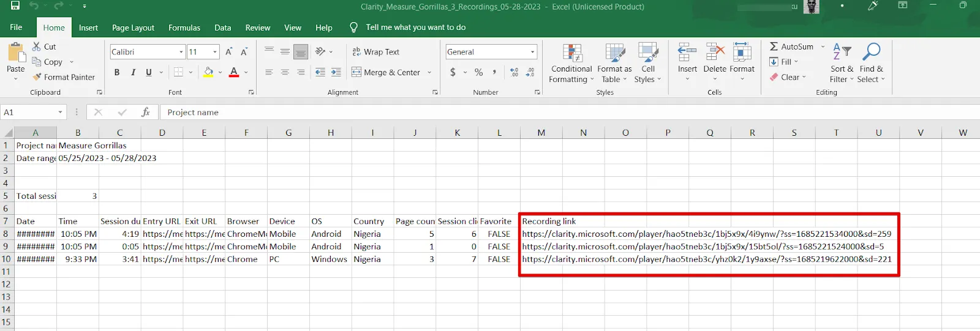Click the Paste clipboard icon
Viewport: 980px width, 331px height.
(16, 53)
